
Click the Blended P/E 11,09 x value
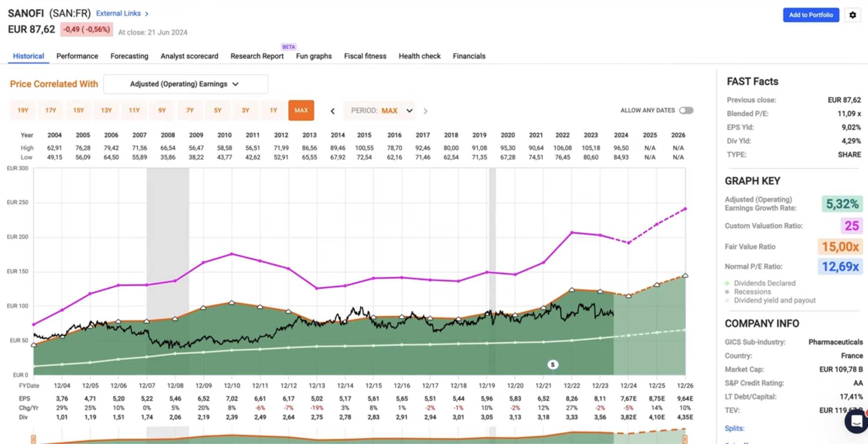pos(849,114)
